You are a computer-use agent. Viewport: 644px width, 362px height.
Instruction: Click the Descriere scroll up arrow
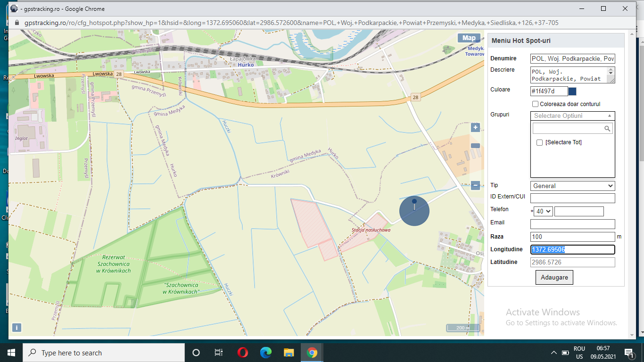pos(611,70)
